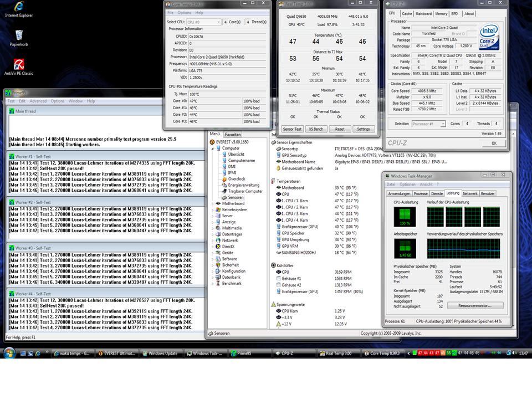532x399 pixels.
Task: Open the Papierkorb recycle bin icon
Action: pyautogui.click(x=19, y=38)
